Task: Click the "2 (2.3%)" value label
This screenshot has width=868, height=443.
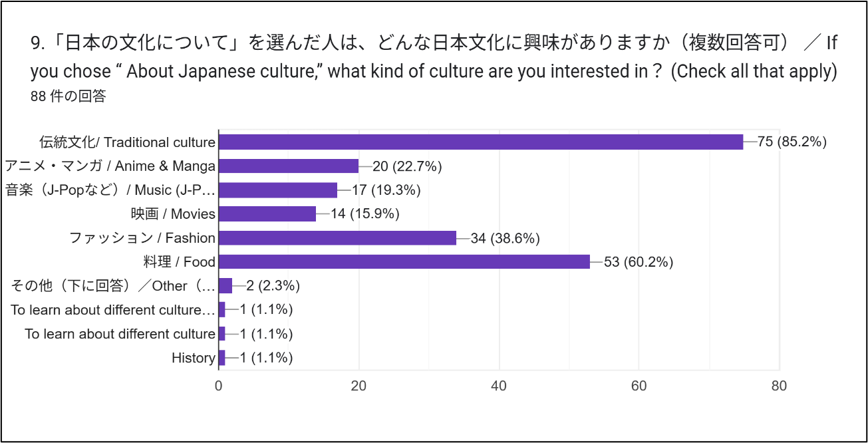Action: [273, 286]
